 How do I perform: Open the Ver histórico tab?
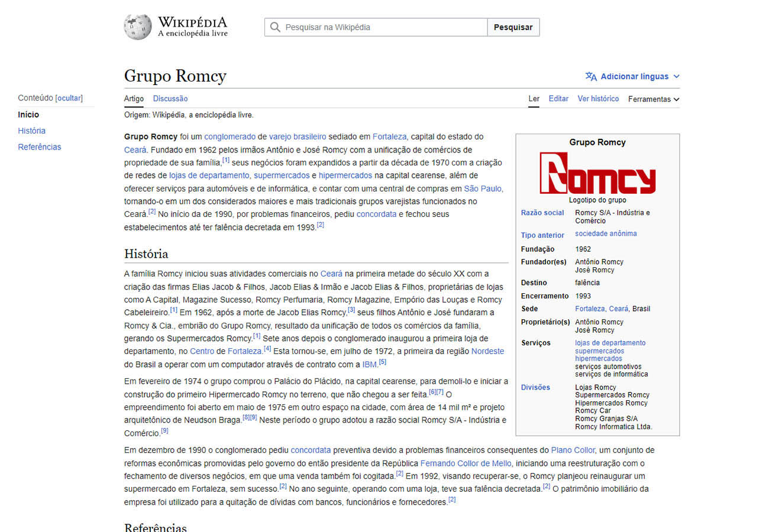tap(598, 99)
